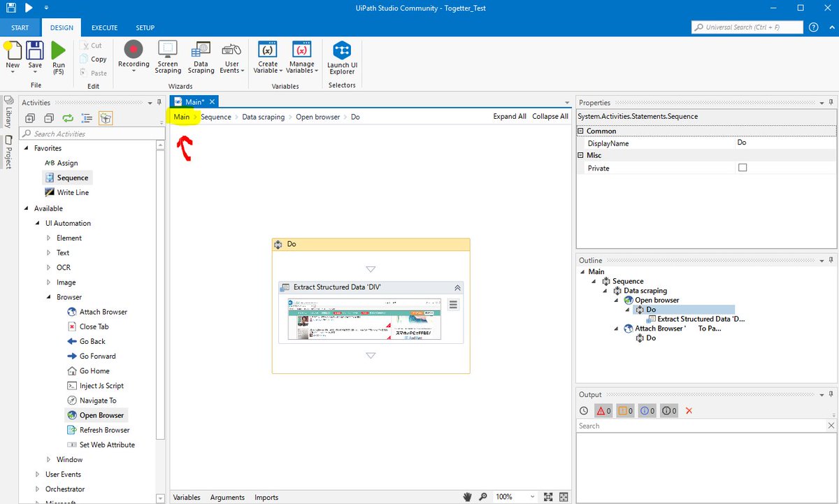Switch to the EXECUTE ribbon tab
The width and height of the screenshot is (839, 504).
tap(104, 28)
